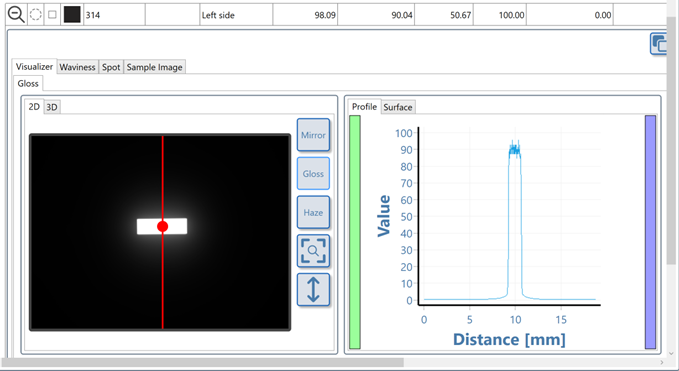
Task: Switch to the Visualizer tab
Action: (34, 67)
